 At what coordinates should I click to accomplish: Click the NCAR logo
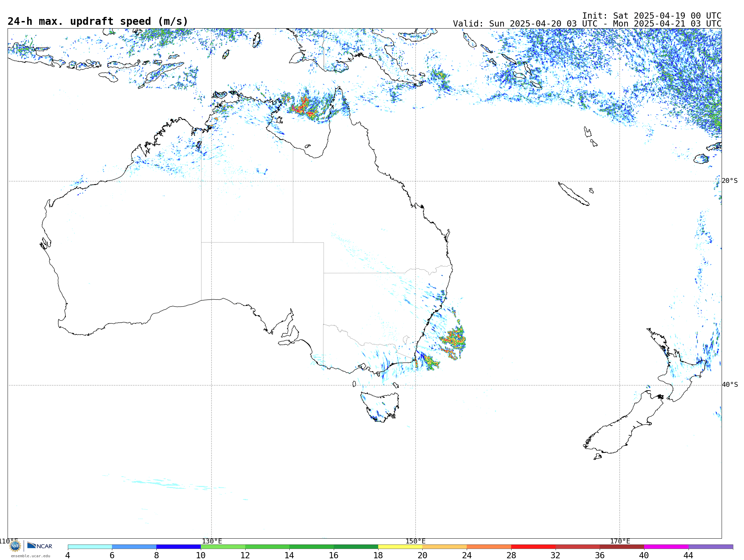click(x=40, y=546)
